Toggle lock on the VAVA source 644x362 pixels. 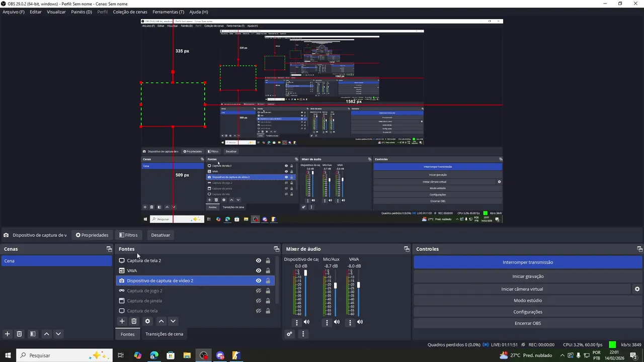(x=268, y=270)
